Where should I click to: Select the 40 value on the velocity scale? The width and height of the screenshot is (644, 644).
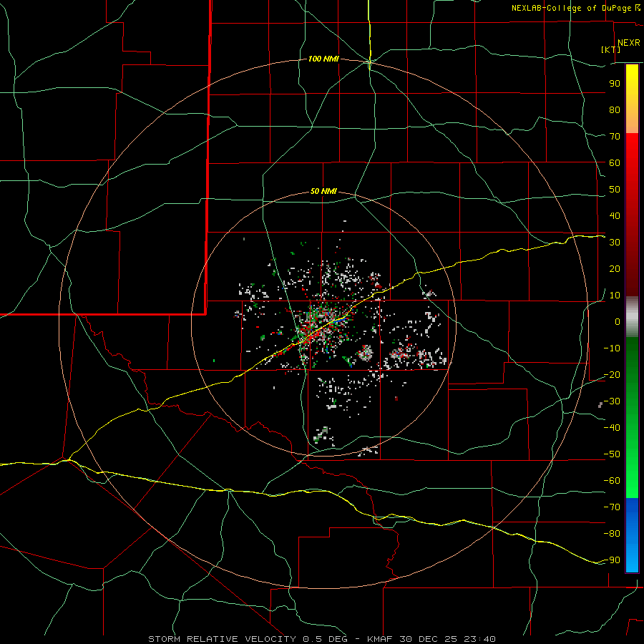pyautogui.click(x=615, y=216)
